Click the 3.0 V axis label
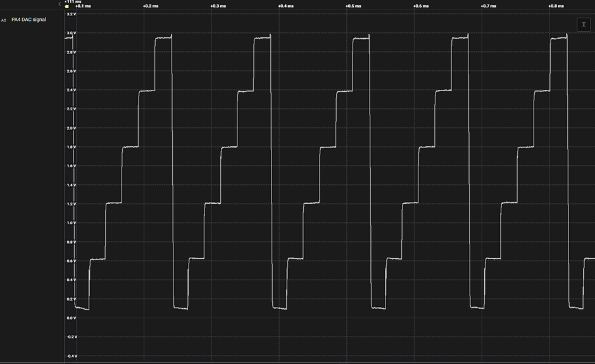The width and height of the screenshot is (595, 364). click(x=72, y=33)
